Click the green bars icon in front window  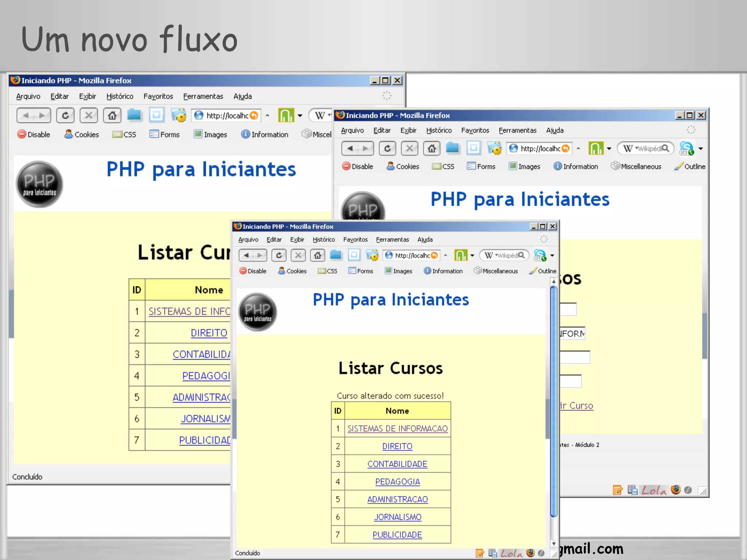pos(461,255)
